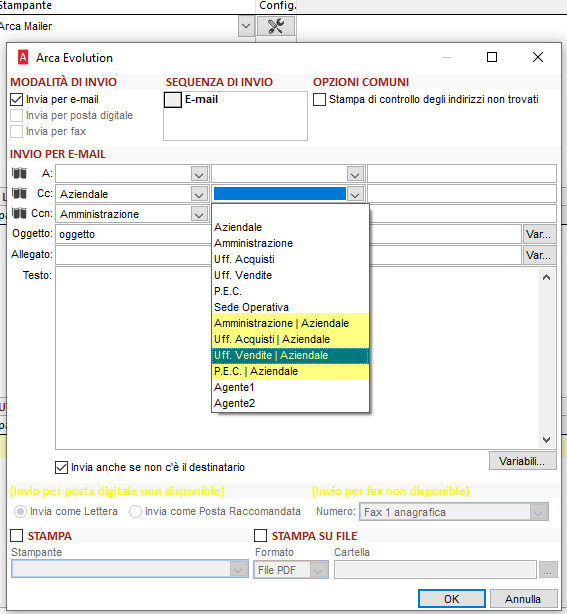
Task: Open the 'File PDF' format dropdown
Action: (x=318, y=570)
